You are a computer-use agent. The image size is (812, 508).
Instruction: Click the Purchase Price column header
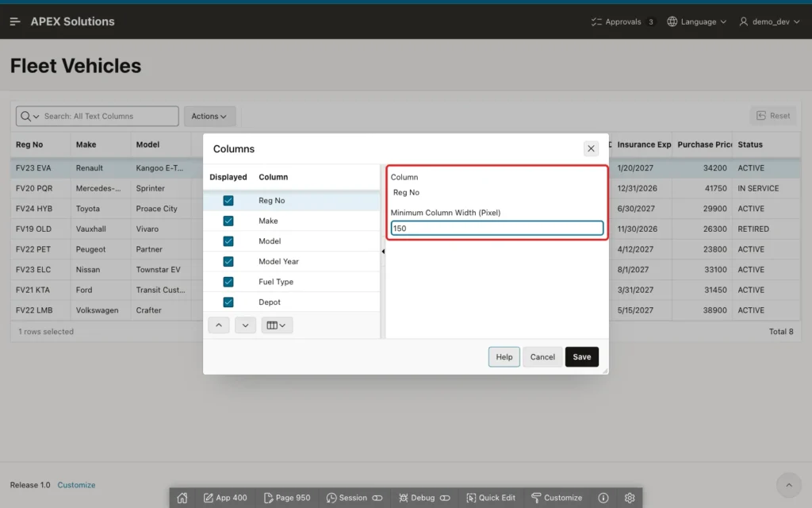(x=703, y=144)
